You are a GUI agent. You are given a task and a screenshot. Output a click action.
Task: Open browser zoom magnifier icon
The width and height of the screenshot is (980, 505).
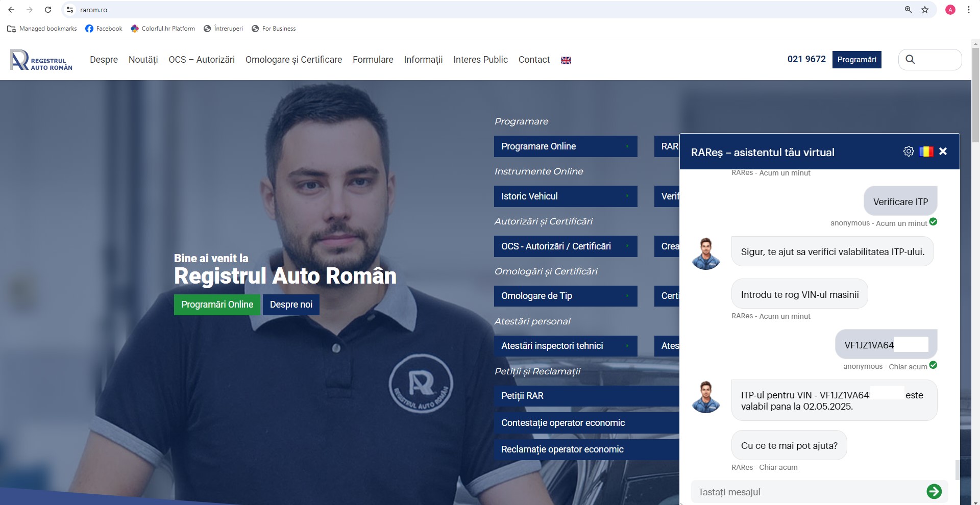coord(908,10)
